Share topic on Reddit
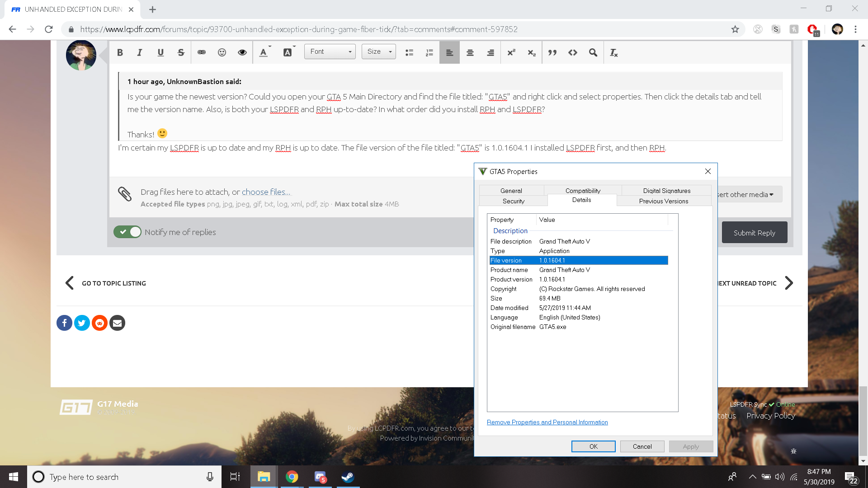Image resolution: width=868 pixels, height=488 pixels. click(x=99, y=323)
